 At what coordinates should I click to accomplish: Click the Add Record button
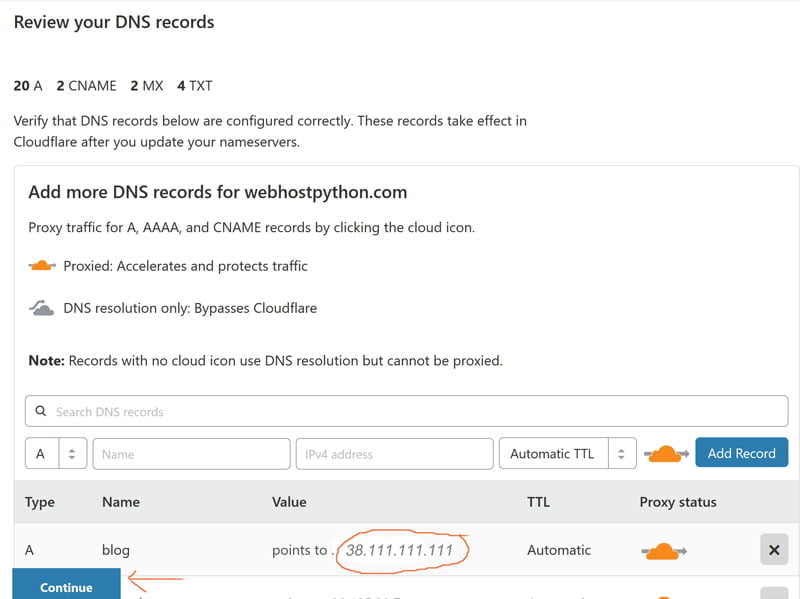[x=741, y=453]
